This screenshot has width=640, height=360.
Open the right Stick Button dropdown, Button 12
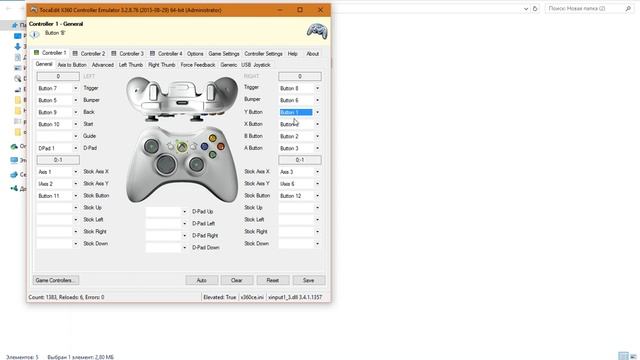coord(300,196)
